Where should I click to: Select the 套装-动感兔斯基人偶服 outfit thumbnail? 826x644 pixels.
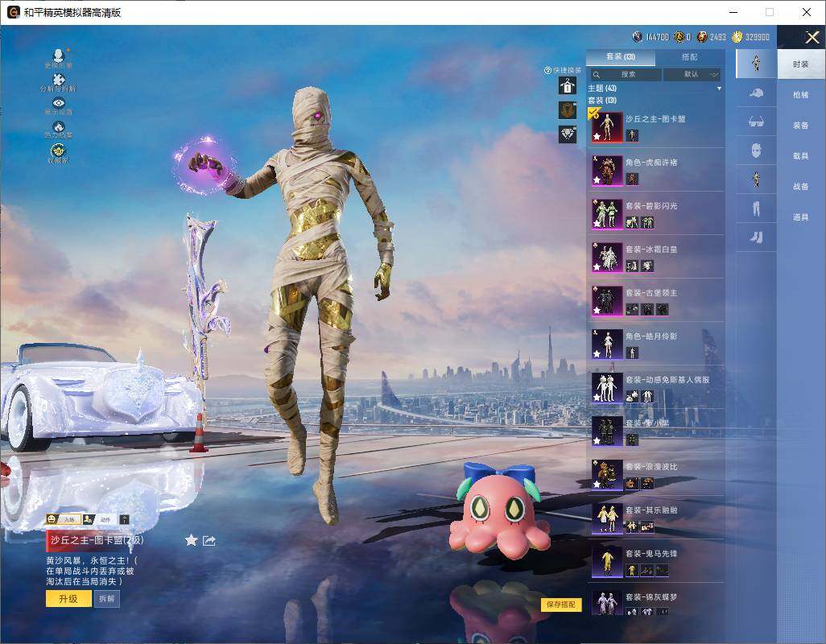(x=607, y=388)
